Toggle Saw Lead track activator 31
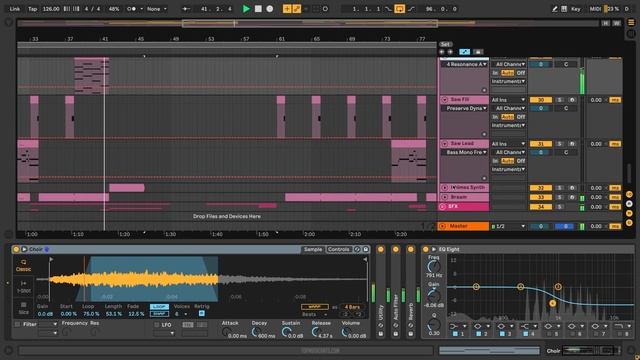 click(541, 144)
